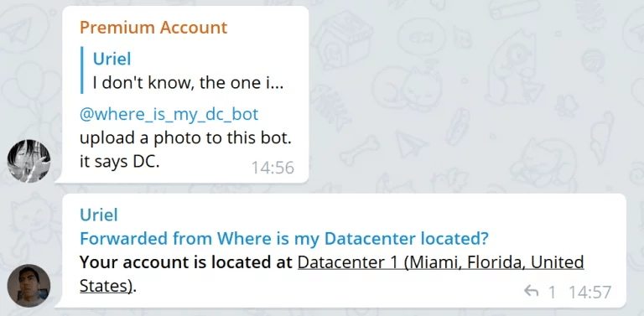
Task: Select the Premium Account sender name
Action: point(153,28)
